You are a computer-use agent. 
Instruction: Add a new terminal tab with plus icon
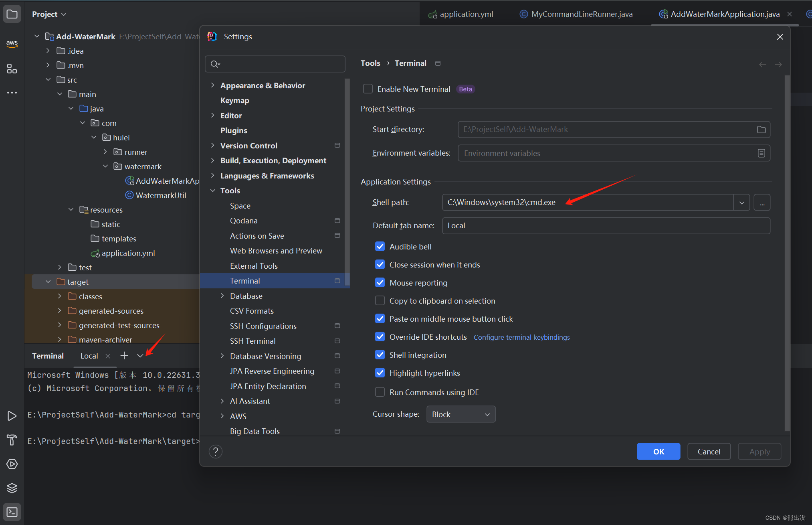(124, 356)
